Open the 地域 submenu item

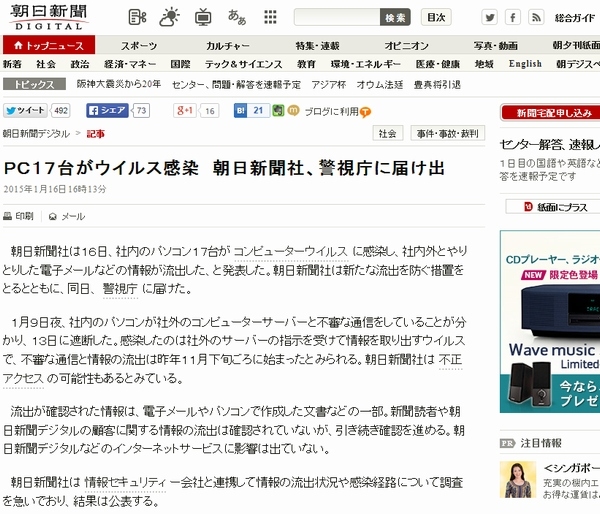484,64
